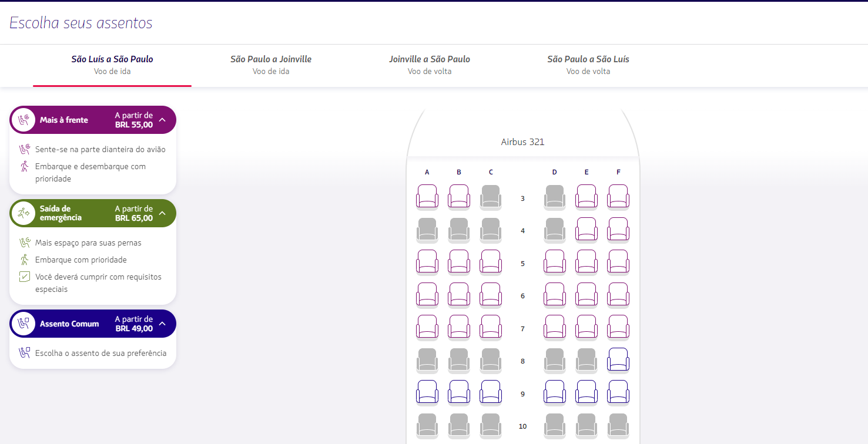Click the unavailable seat 10B
This screenshot has height=444, width=868.
pyautogui.click(x=459, y=426)
